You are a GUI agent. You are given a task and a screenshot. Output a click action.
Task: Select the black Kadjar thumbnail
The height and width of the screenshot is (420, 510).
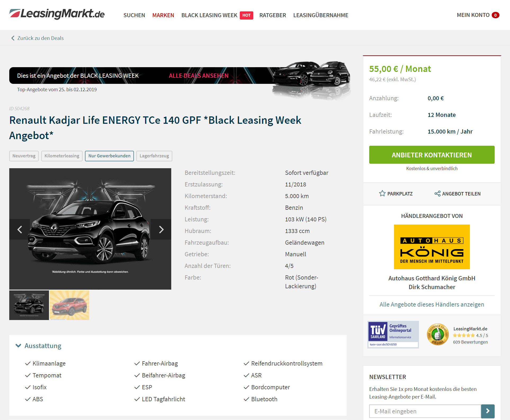[29, 305]
